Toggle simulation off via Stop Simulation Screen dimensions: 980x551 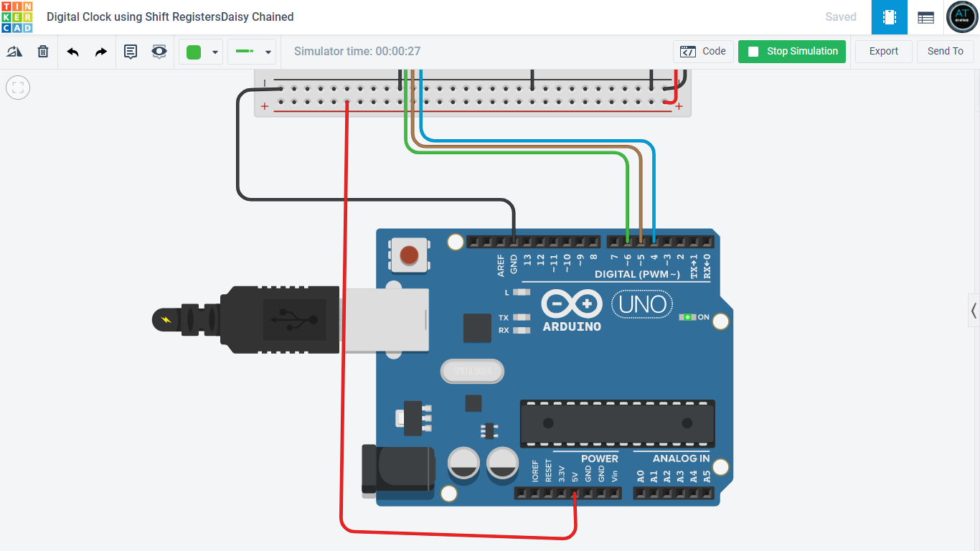click(792, 51)
